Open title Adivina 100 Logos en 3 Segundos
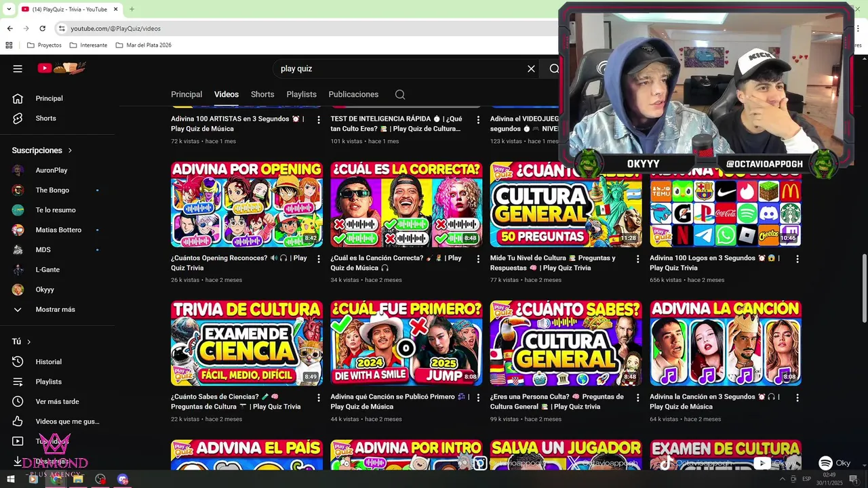The image size is (868, 488). pos(715,263)
